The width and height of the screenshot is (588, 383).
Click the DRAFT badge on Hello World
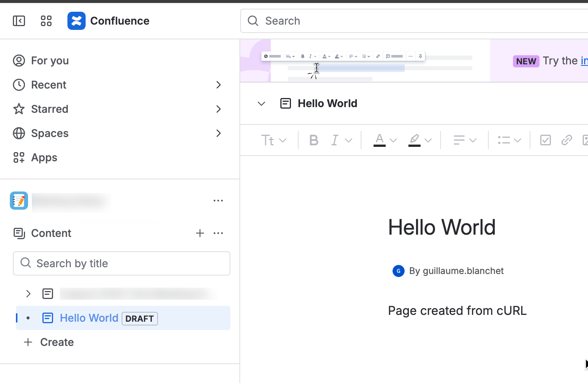tap(139, 319)
